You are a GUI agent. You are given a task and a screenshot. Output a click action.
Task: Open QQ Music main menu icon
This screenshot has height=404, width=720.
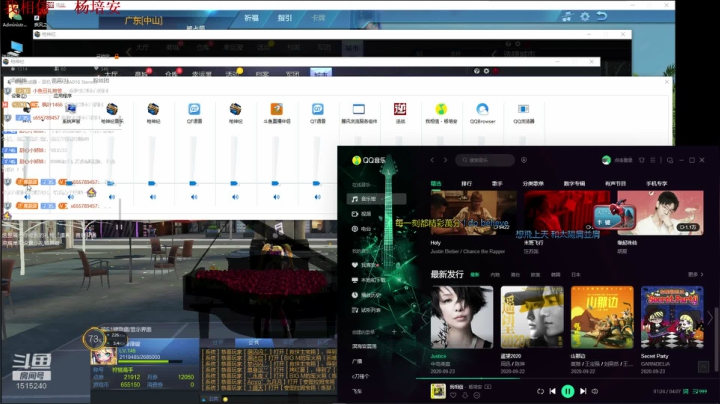coord(652,160)
